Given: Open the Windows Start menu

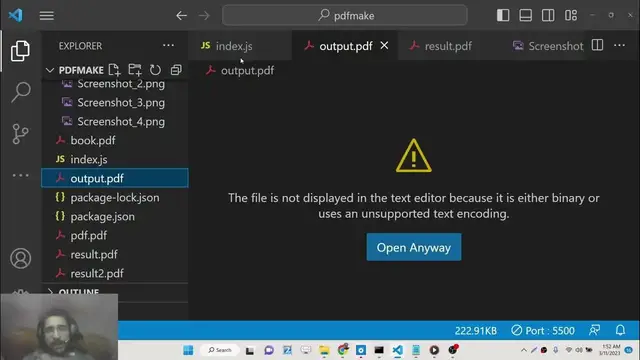Looking at the screenshot, I should pos(188,350).
